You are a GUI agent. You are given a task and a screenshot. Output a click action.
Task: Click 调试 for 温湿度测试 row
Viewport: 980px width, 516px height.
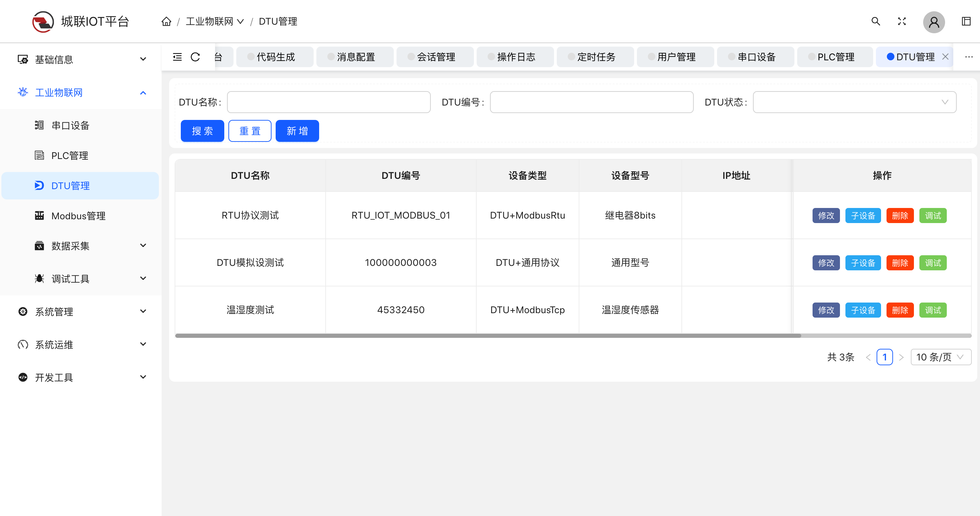(x=933, y=310)
